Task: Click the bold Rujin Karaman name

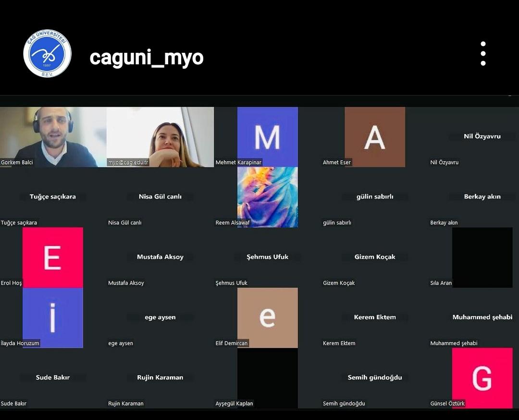Action: point(160,377)
